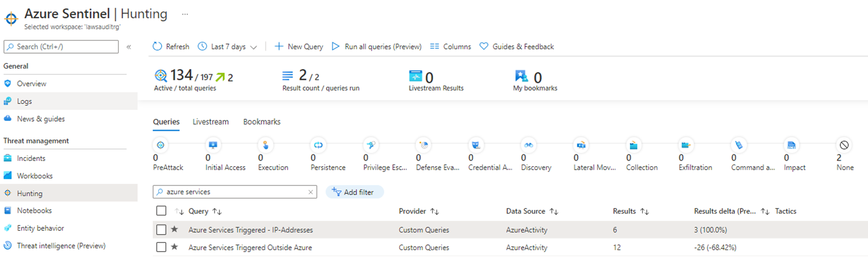The width and height of the screenshot is (868, 261).
Task: Open the Last 7 days time range dropdown
Action: (227, 47)
